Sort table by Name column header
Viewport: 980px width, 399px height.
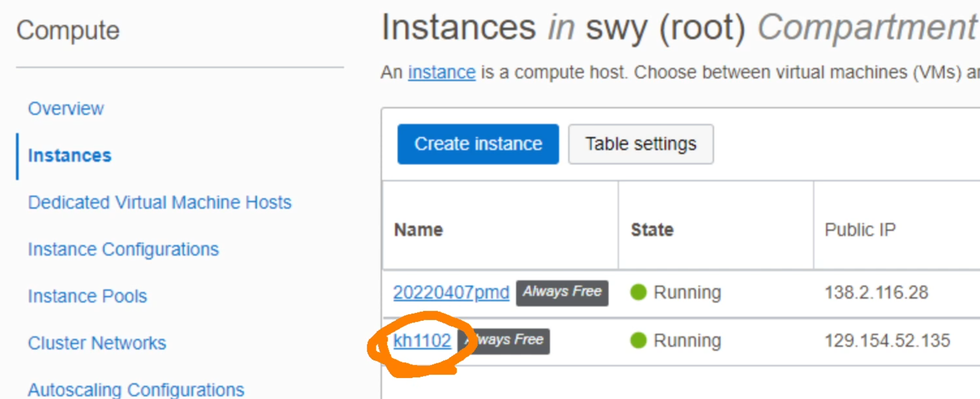[418, 230]
